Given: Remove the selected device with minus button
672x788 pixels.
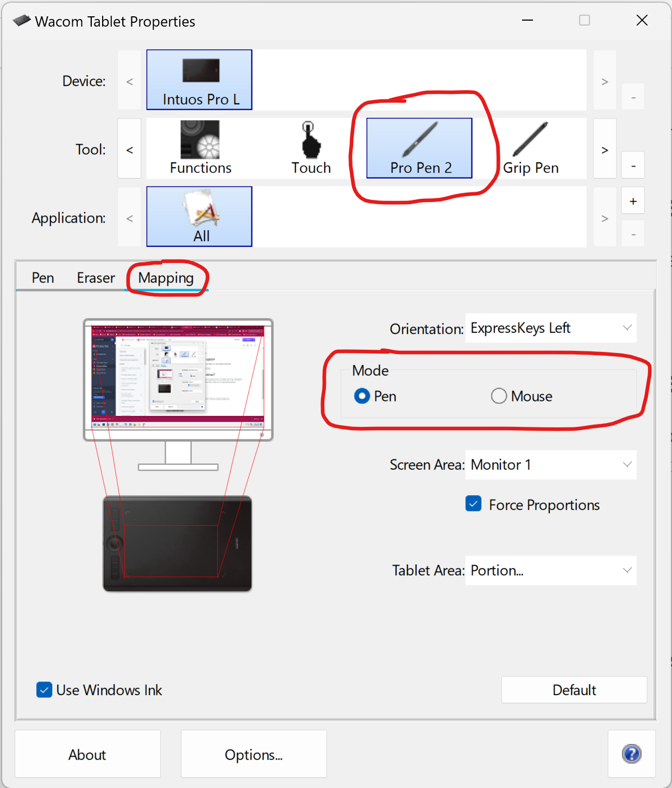Looking at the screenshot, I should coord(633,97).
